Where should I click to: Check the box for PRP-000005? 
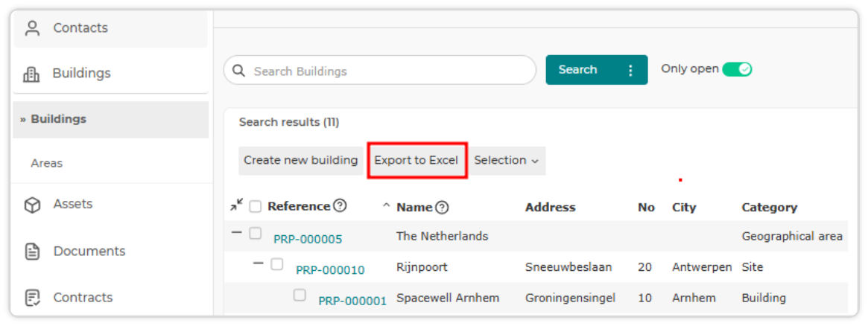(x=256, y=233)
